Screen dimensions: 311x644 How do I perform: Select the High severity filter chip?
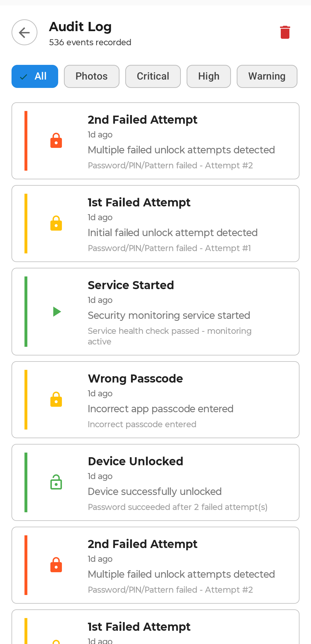click(208, 76)
